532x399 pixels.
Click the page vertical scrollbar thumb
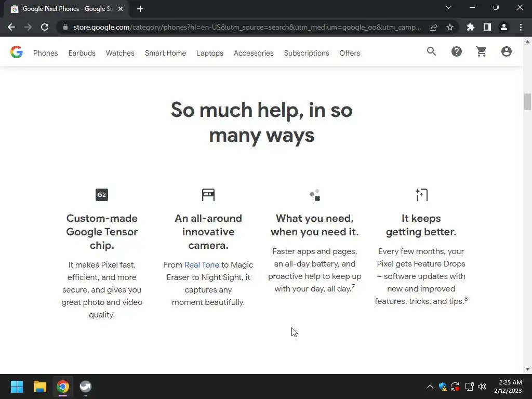pos(527,101)
